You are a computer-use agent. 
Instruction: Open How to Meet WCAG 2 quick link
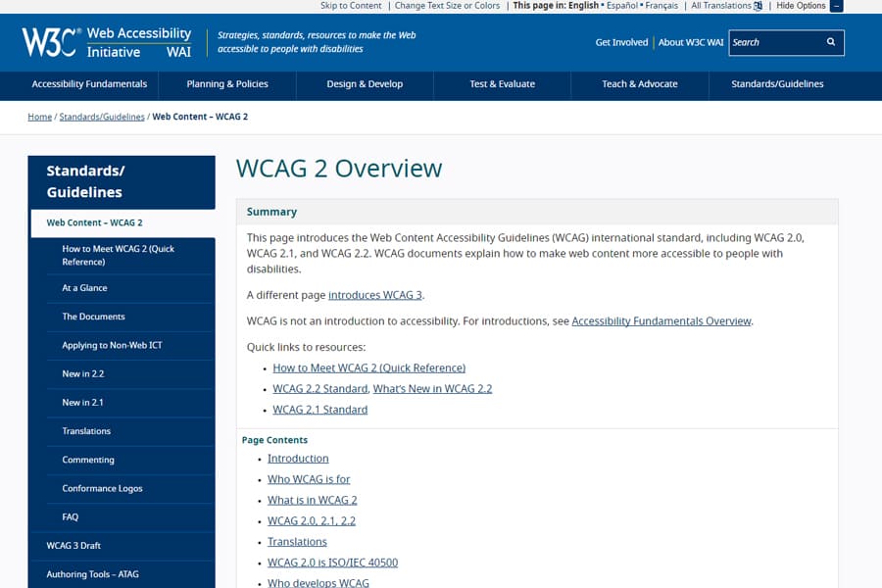pyautogui.click(x=369, y=368)
